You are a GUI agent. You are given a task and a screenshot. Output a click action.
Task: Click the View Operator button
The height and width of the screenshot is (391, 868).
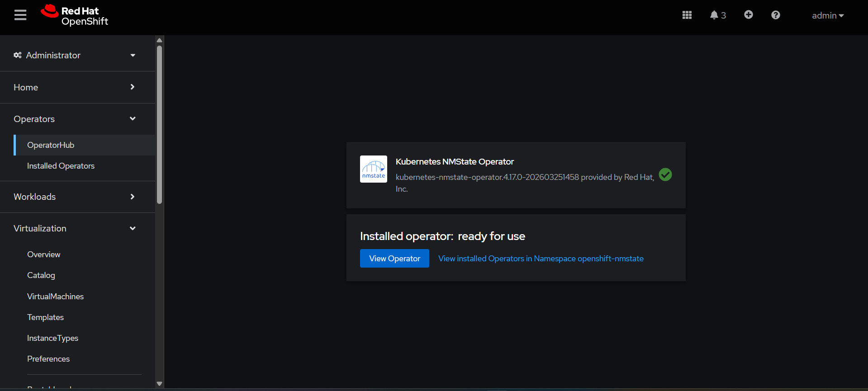[x=394, y=259]
